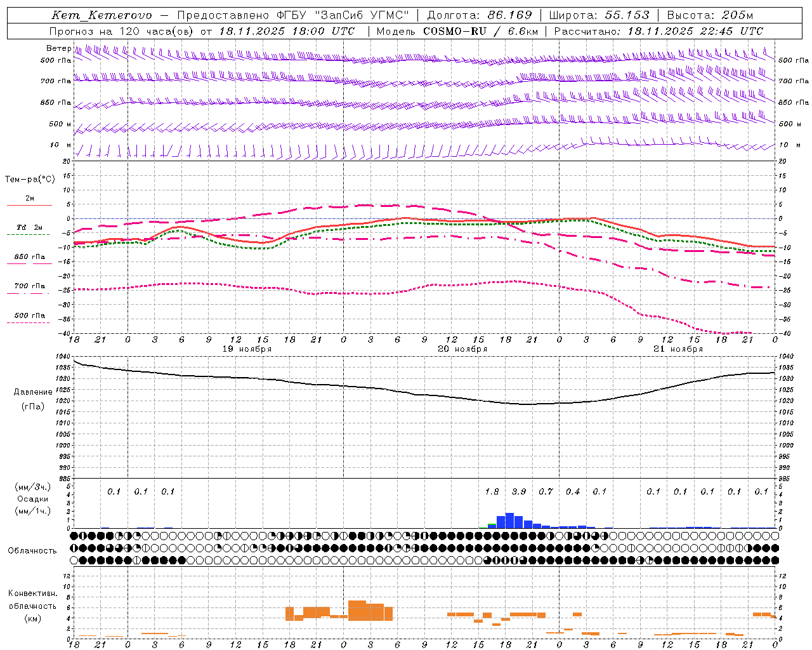Click the 3.9 precipitation value
Viewport: 812px width, 650px height.
(x=519, y=491)
